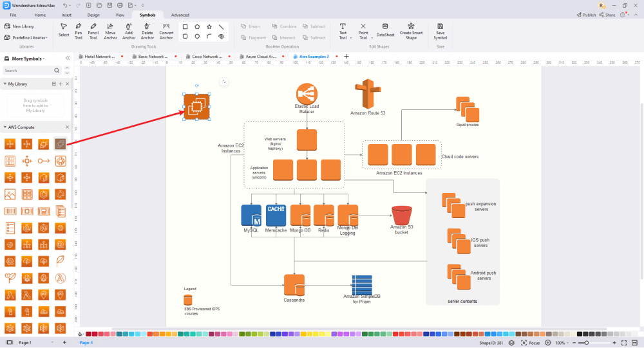
Task: Add a new document tab with plus
Action: [x=346, y=56]
